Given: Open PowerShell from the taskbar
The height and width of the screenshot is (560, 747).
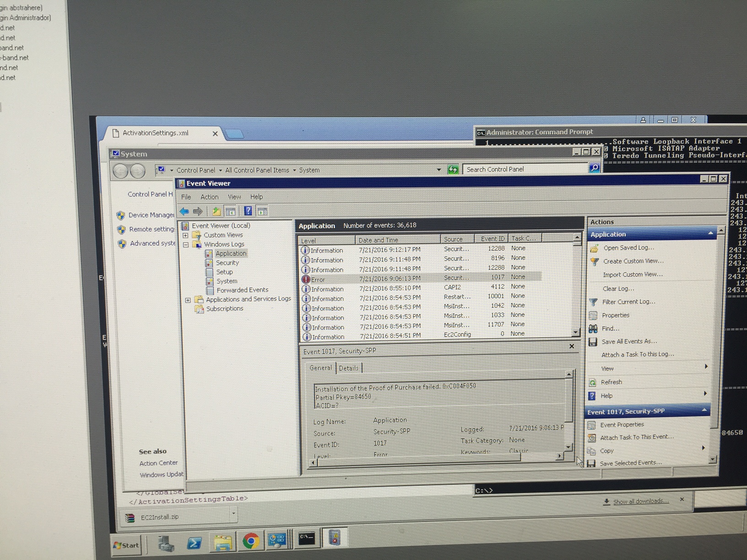Looking at the screenshot, I should point(194,543).
